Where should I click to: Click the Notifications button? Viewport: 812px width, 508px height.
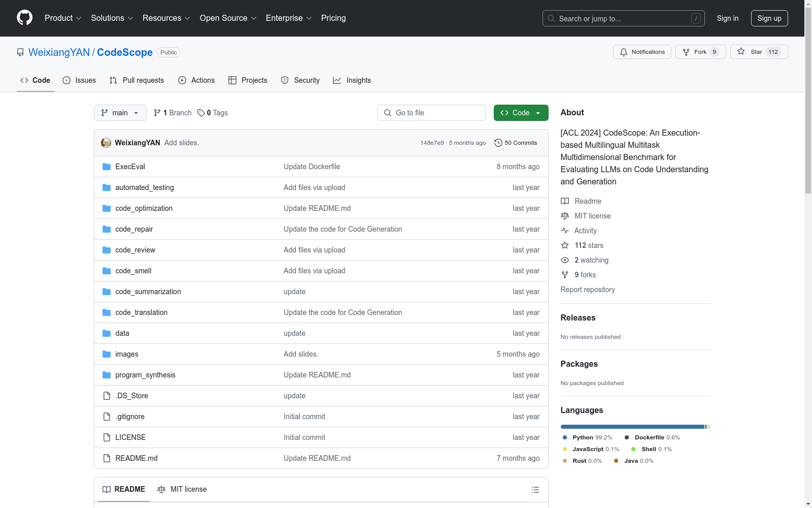pos(642,52)
